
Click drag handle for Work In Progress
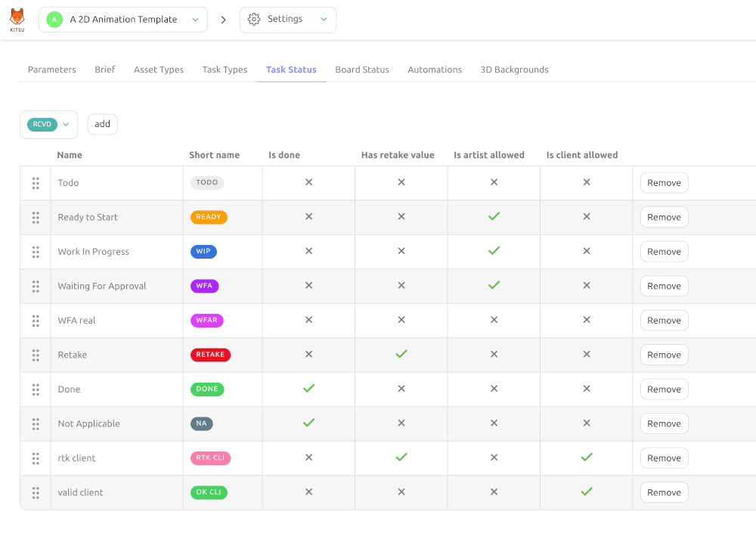[x=36, y=252]
